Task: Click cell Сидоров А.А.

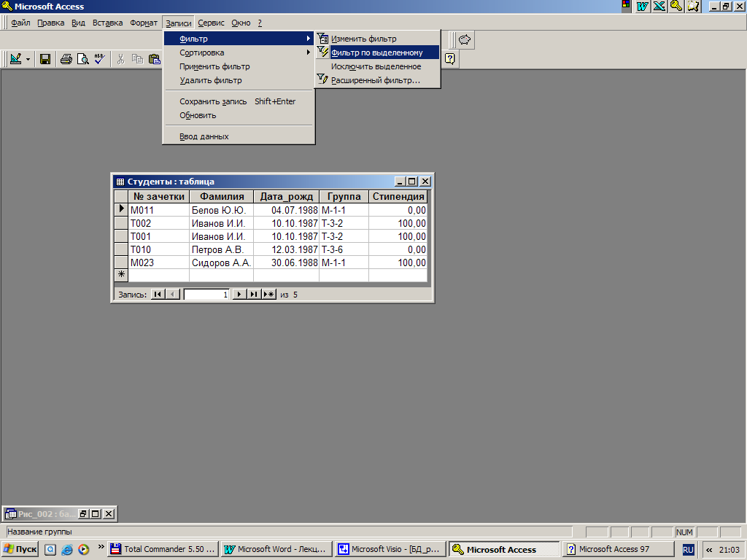Action: [222, 262]
